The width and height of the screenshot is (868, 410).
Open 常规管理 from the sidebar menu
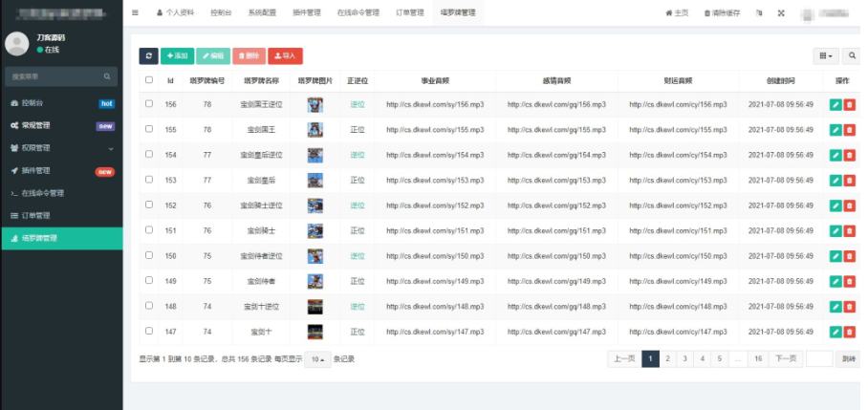[61, 125]
